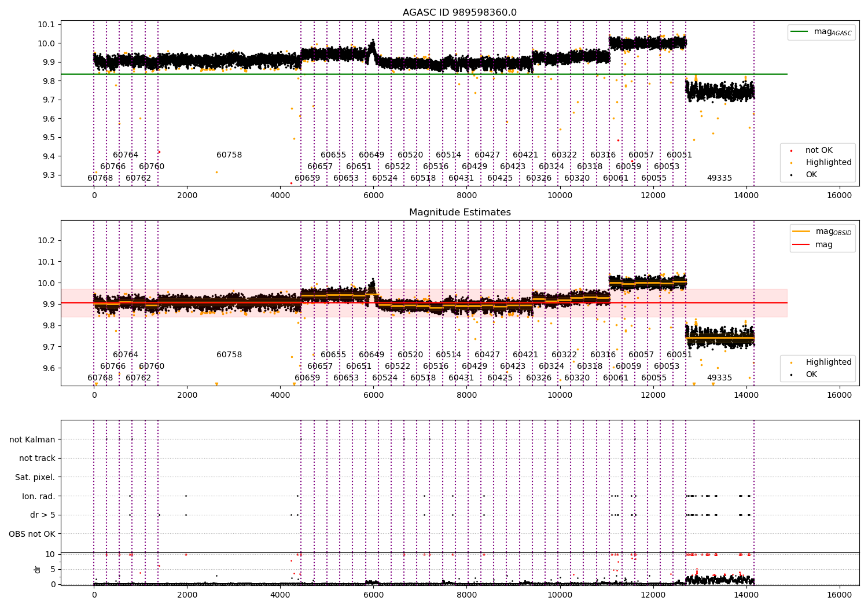Click the orange mag OBSID legend line
The image size is (868, 608).
pyautogui.click(x=801, y=232)
